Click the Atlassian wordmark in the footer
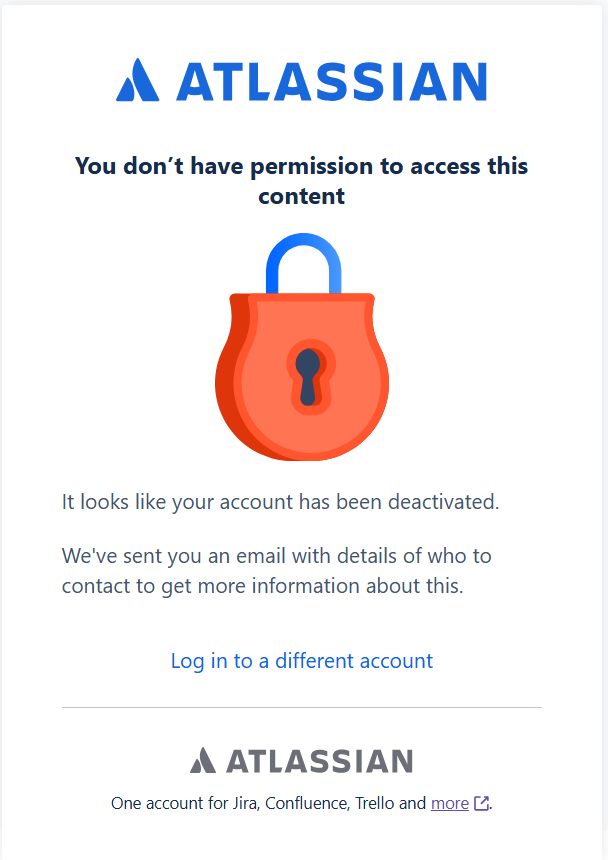The image size is (608, 860). (320, 760)
